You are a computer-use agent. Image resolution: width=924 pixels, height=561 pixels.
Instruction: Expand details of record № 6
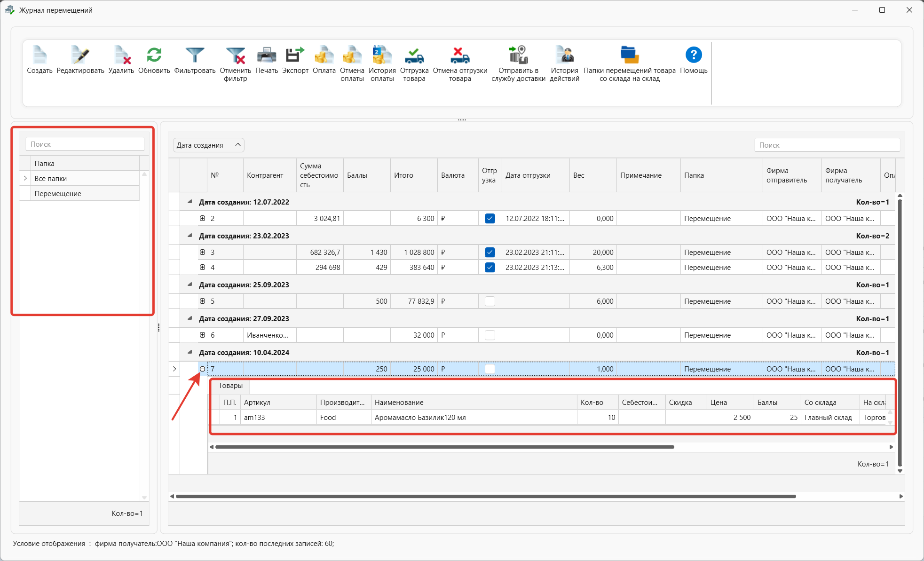coord(202,335)
